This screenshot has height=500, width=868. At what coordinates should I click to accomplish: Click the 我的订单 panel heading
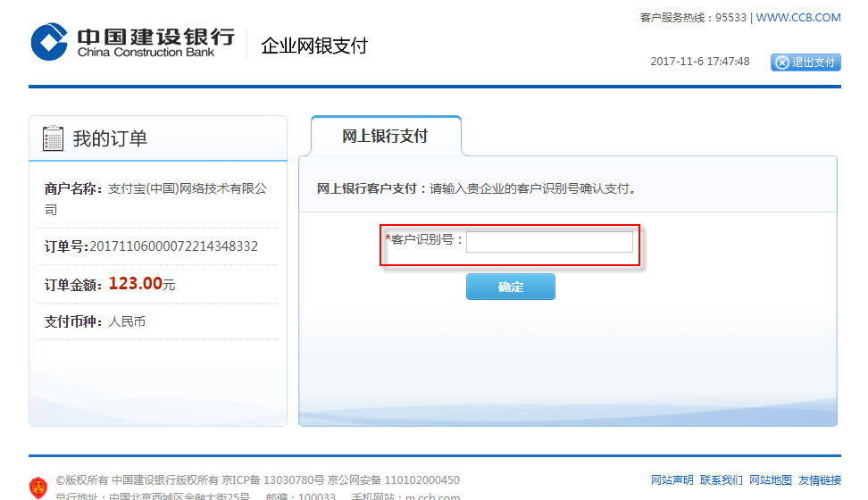pyautogui.click(x=110, y=138)
